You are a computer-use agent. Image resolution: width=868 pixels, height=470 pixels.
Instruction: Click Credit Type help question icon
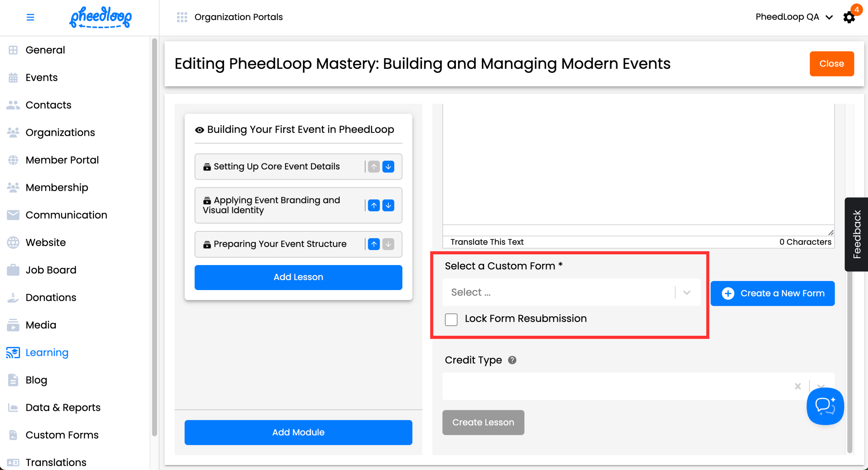512,360
